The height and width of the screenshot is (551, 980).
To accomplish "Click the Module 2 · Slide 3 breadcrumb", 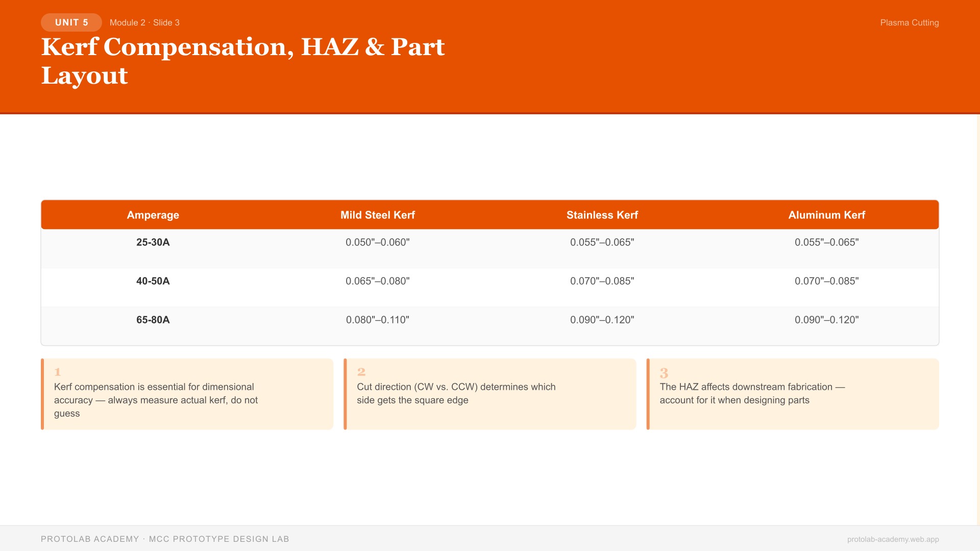I will (145, 22).
